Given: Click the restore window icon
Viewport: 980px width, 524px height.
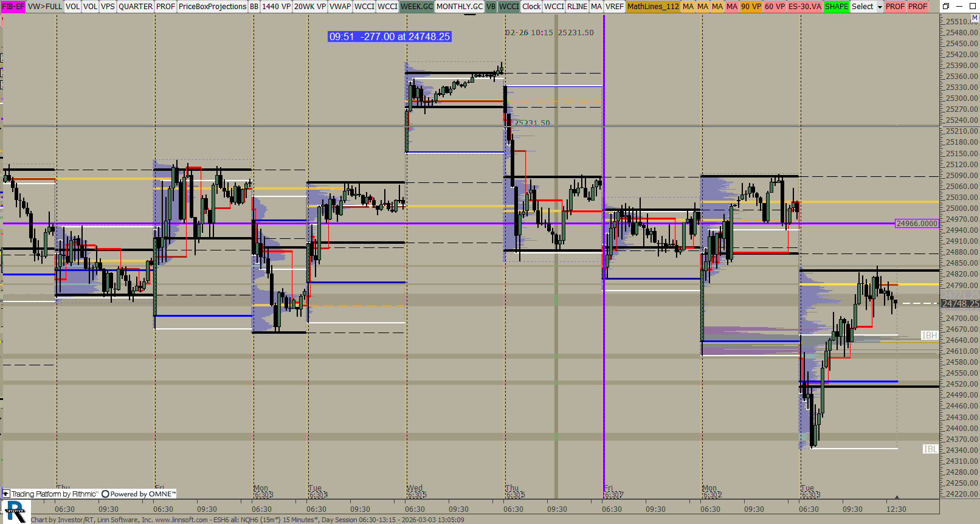Looking at the screenshot, I should (946, 6).
